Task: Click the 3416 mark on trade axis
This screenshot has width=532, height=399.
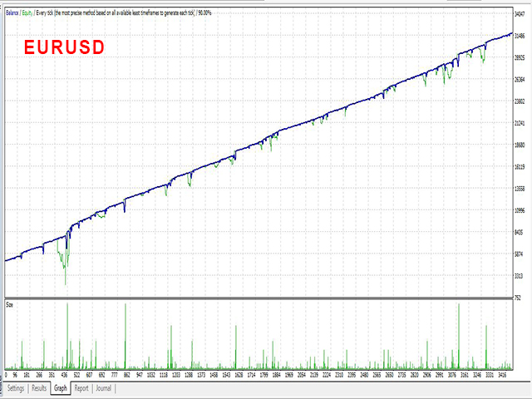Action: pos(502,375)
